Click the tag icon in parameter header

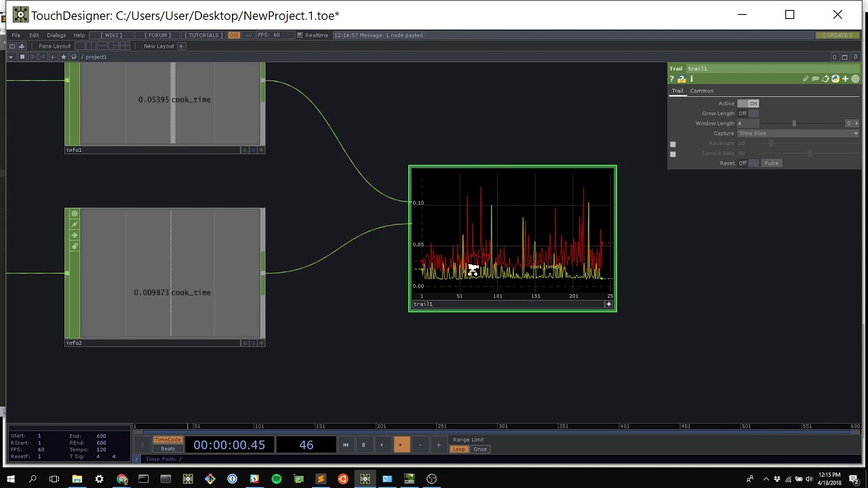(x=825, y=79)
